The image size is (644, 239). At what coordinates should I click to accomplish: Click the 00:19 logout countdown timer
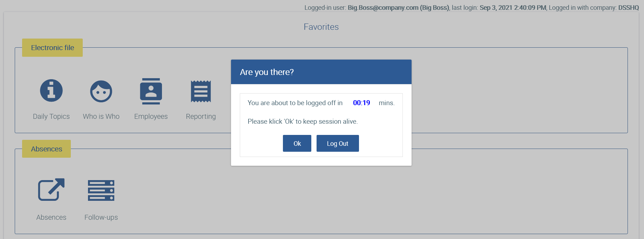coord(361,103)
